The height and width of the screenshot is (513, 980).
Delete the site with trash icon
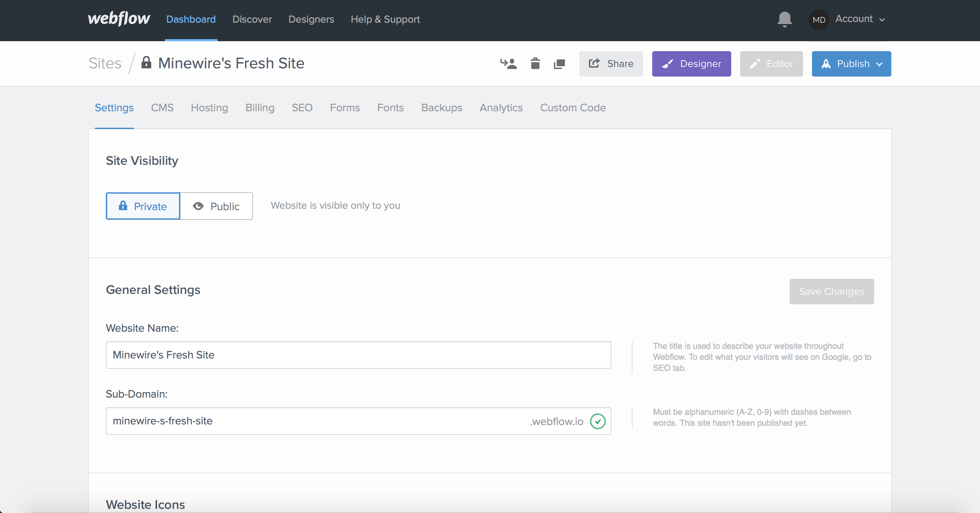[535, 64]
